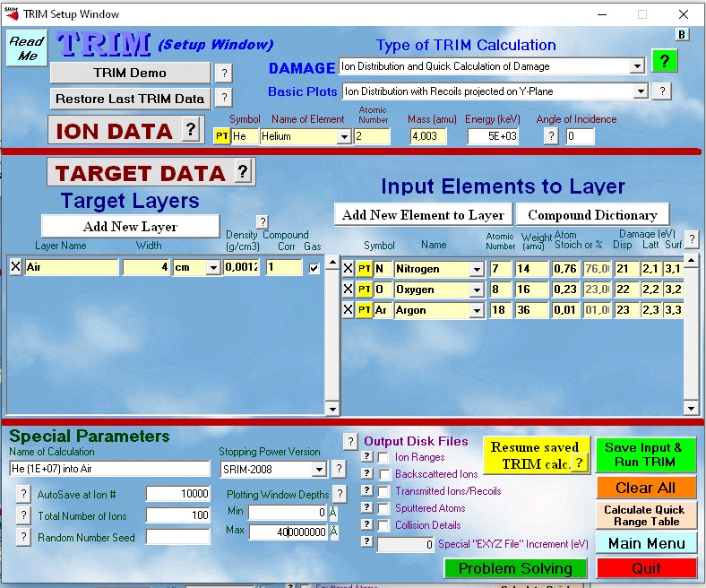Click scroll down arrow of Target Layers list
The image size is (706, 588).
332,409
